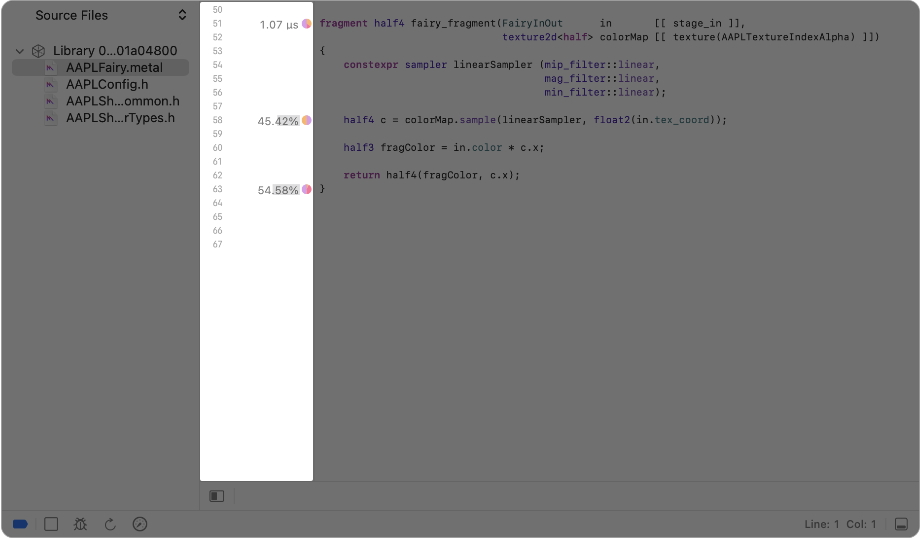
Task: Toggle the editor sidebar panel button
Action: tap(217, 496)
